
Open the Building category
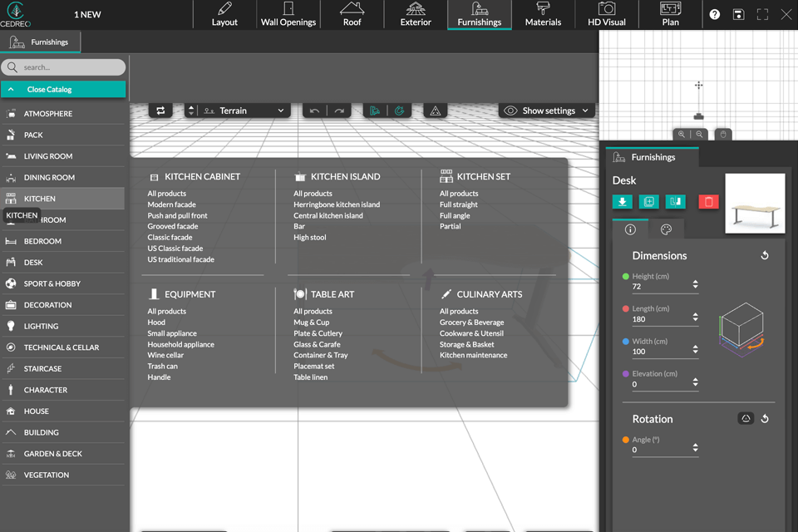[63, 432]
